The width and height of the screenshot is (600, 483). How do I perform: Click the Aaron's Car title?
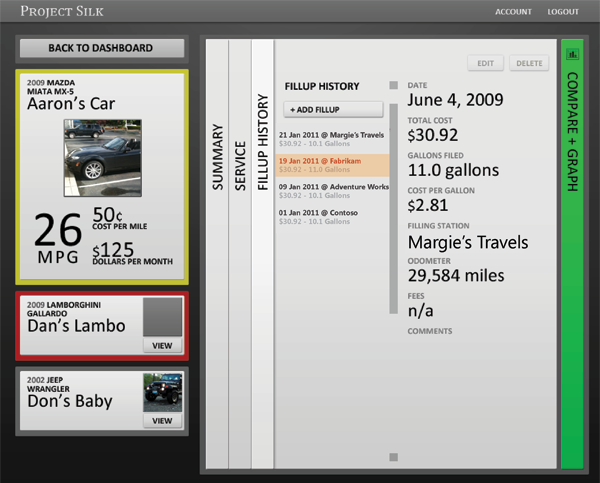pos(71,104)
